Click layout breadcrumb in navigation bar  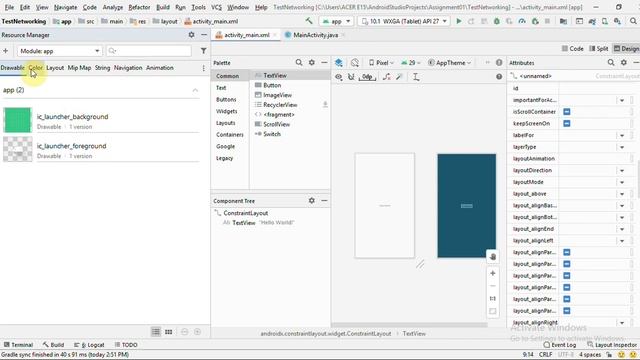(x=165, y=21)
